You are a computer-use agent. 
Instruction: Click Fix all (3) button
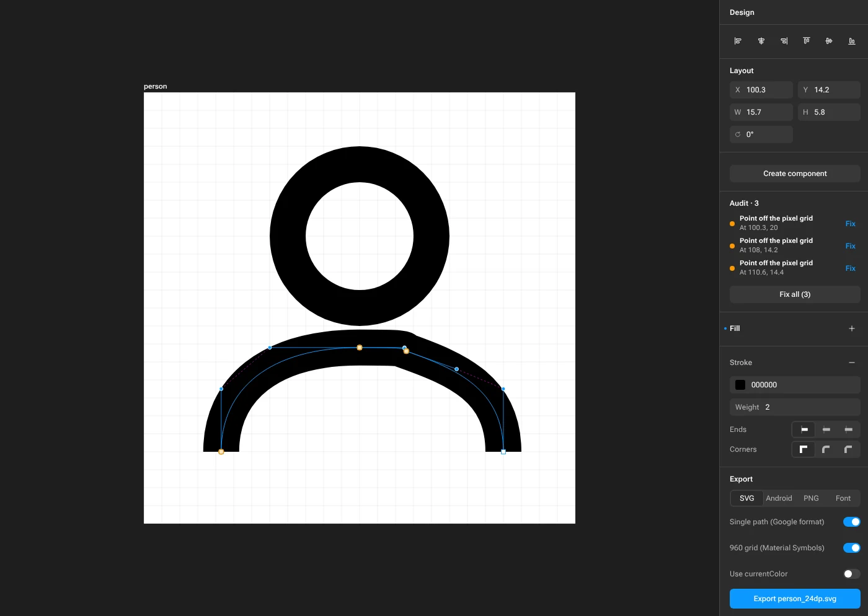795,294
